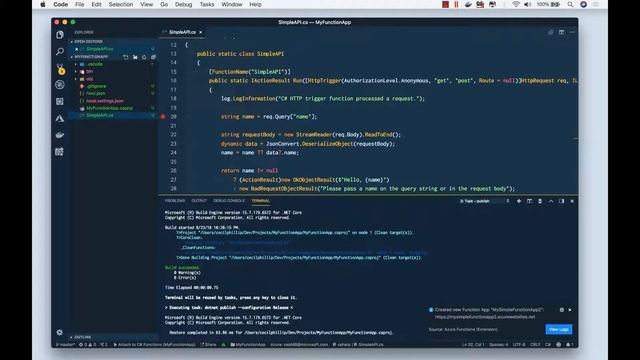Screen dimensions: 640x360
Task: Click master branch in status bar
Action: (66, 344)
